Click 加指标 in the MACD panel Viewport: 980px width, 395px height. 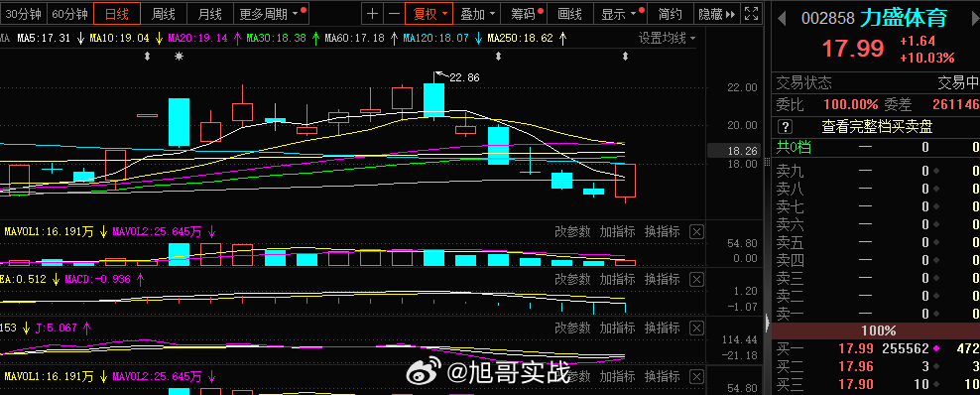point(618,279)
